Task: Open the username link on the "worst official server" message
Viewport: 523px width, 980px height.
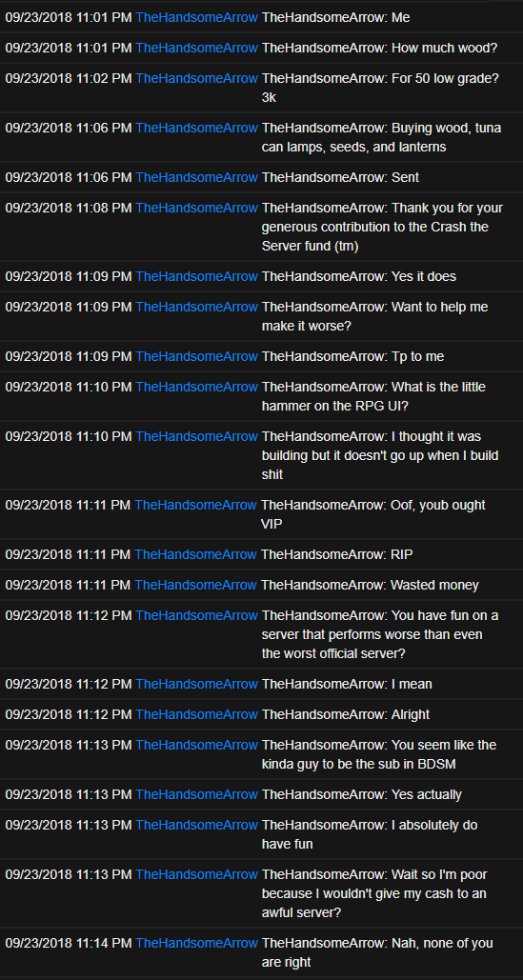Action: 196,615
